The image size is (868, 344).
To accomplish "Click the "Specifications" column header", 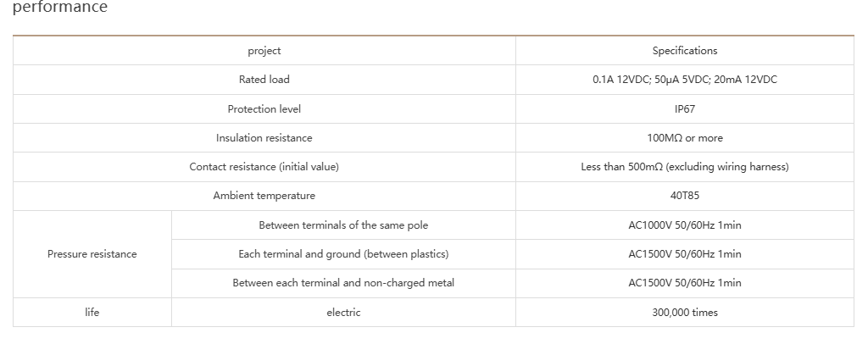I will [684, 51].
